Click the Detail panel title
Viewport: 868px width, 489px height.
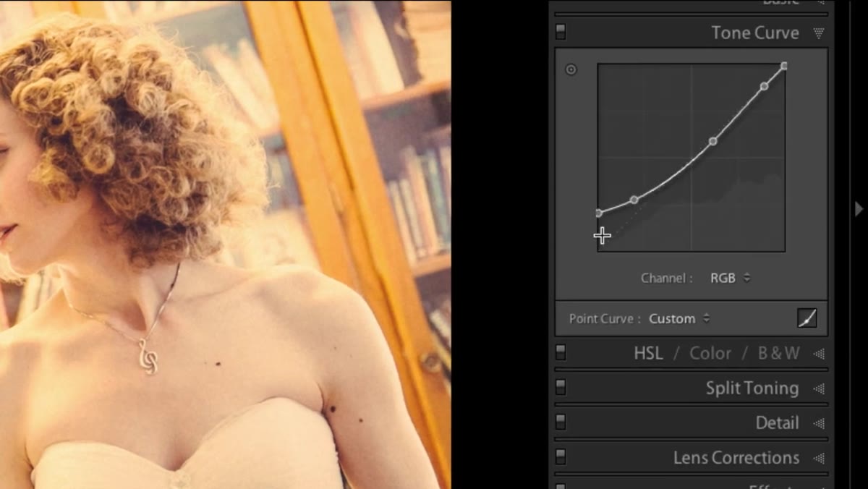pos(778,423)
